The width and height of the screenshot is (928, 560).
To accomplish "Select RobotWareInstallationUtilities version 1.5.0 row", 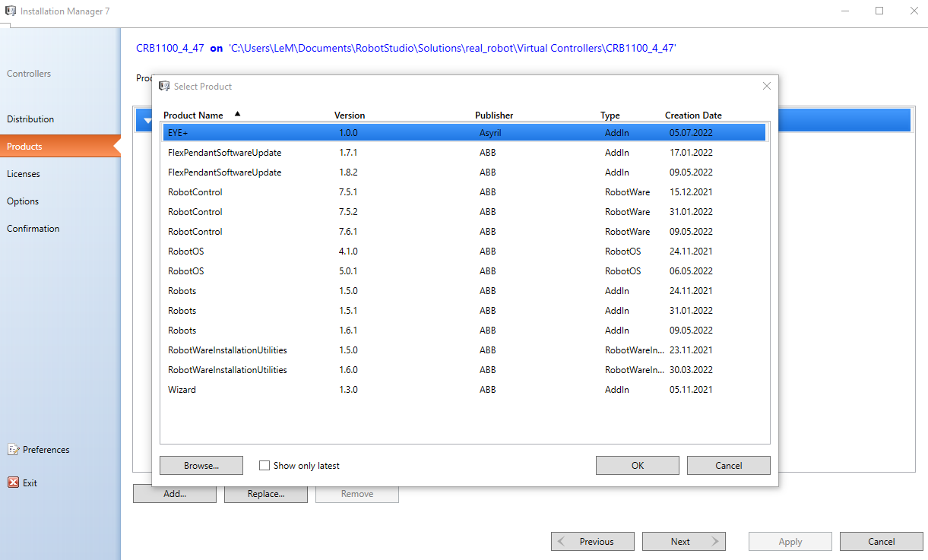I will tap(464, 350).
